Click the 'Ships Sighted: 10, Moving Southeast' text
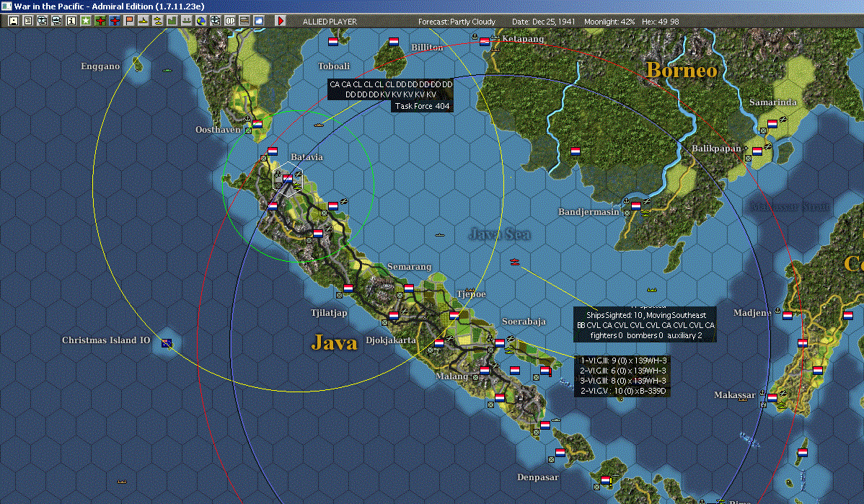The image size is (864, 504). click(x=645, y=315)
